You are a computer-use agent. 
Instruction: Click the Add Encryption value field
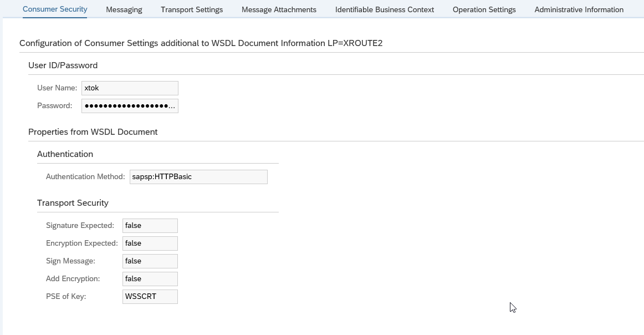(150, 279)
